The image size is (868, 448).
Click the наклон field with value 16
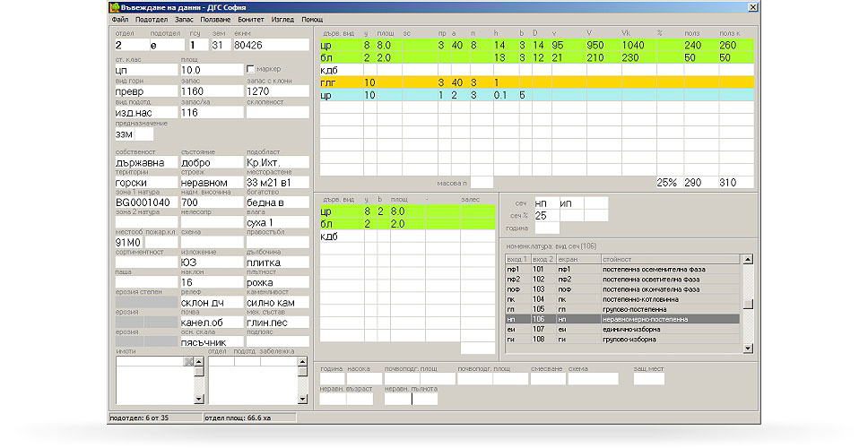coord(210,281)
